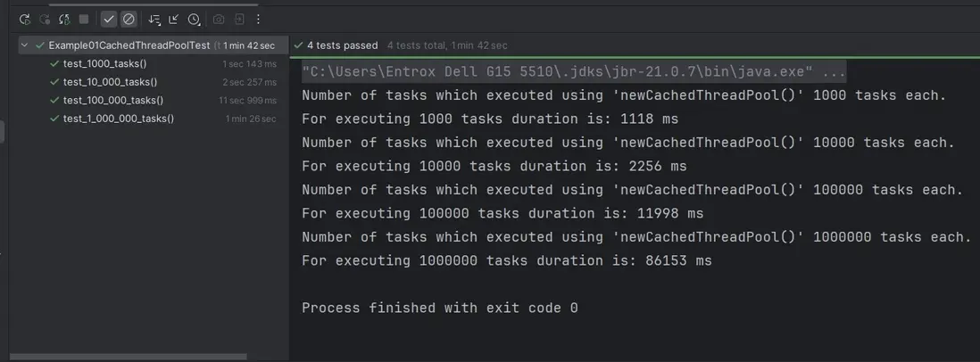Open the three-dot more options menu
Screen dimensions: 980x362
point(259,19)
